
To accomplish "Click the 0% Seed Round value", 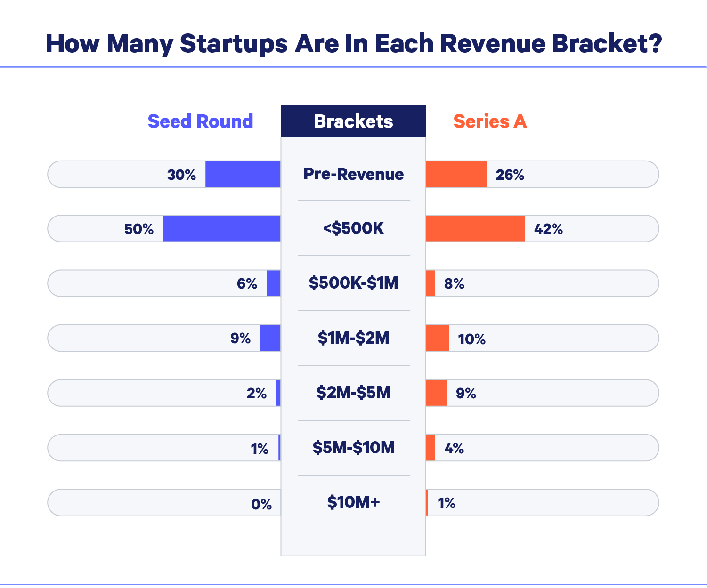I will [x=261, y=504].
